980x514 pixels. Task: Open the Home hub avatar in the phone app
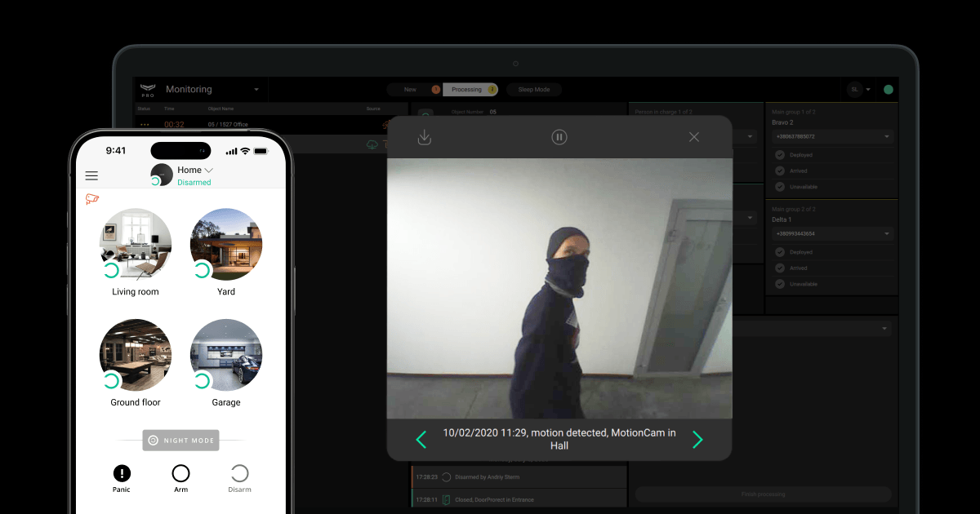pos(162,175)
